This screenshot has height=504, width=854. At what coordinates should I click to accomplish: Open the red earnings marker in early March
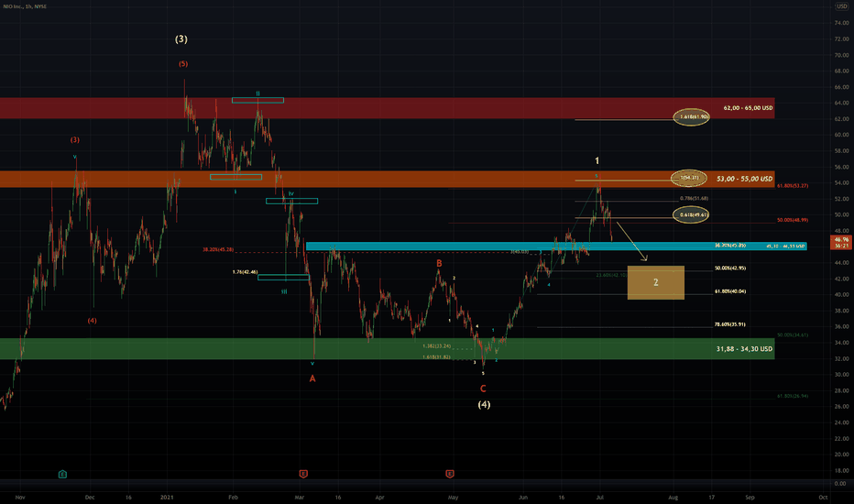point(303,474)
